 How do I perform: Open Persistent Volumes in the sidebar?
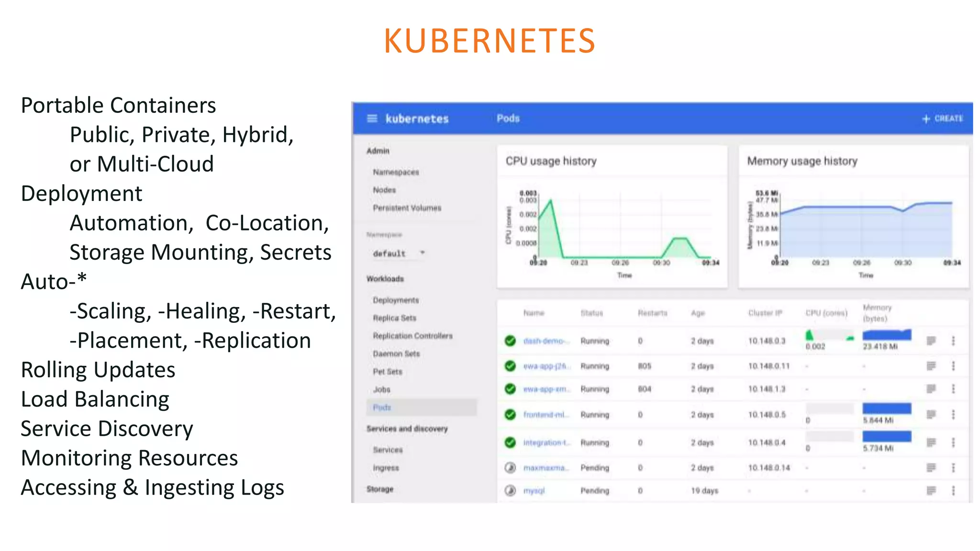[407, 208]
